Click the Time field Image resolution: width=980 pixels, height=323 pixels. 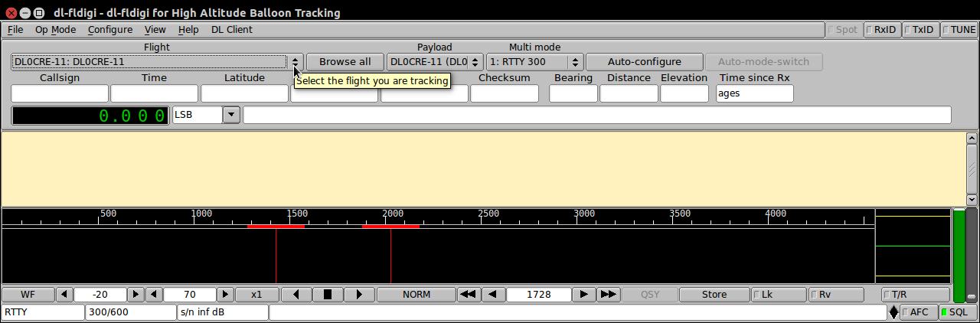click(154, 93)
